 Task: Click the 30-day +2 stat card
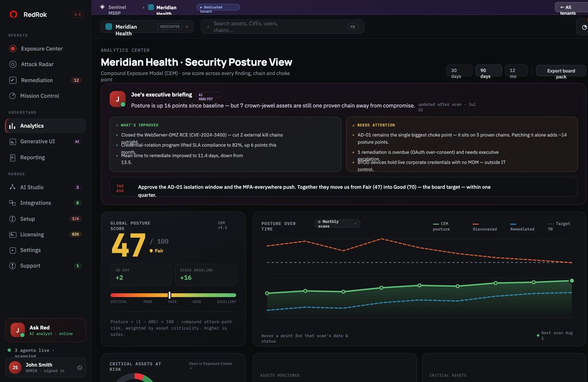(x=141, y=274)
